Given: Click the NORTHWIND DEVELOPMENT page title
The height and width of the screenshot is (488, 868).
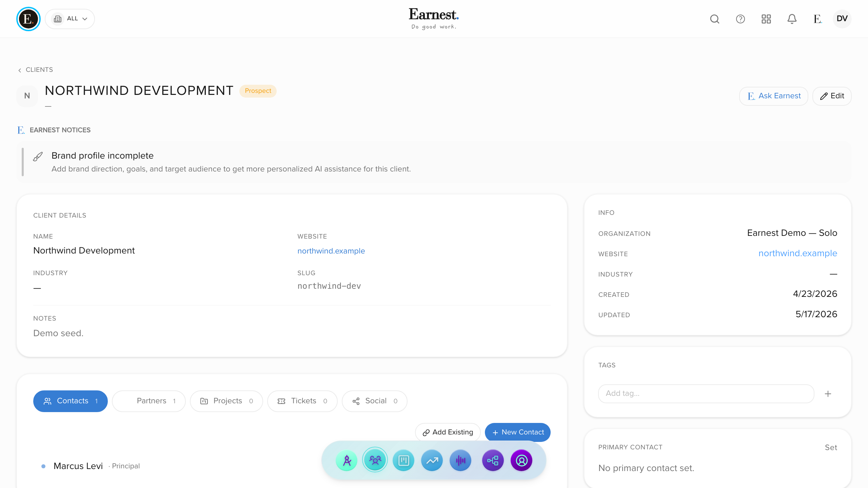Looking at the screenshot, I should [139, 91].
